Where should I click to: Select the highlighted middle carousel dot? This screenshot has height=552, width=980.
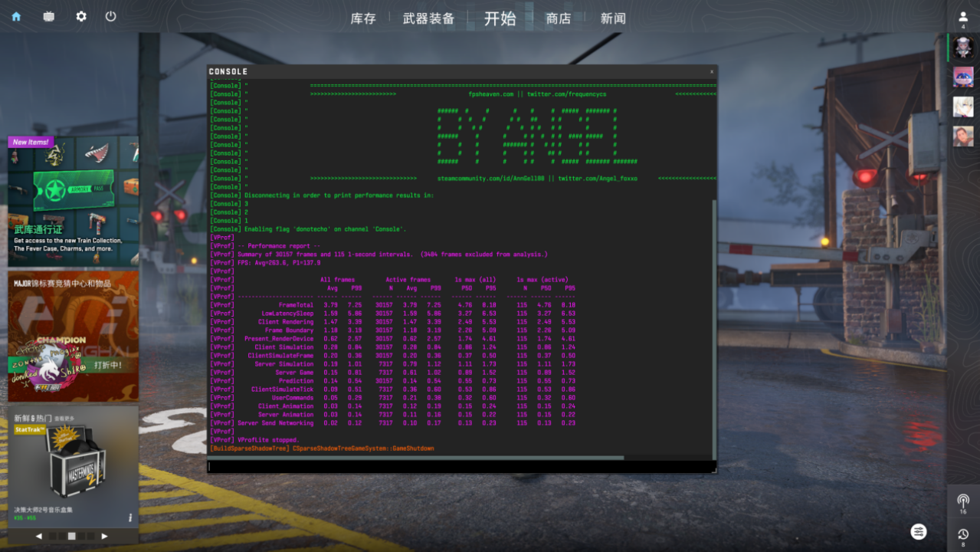[71, 536]
